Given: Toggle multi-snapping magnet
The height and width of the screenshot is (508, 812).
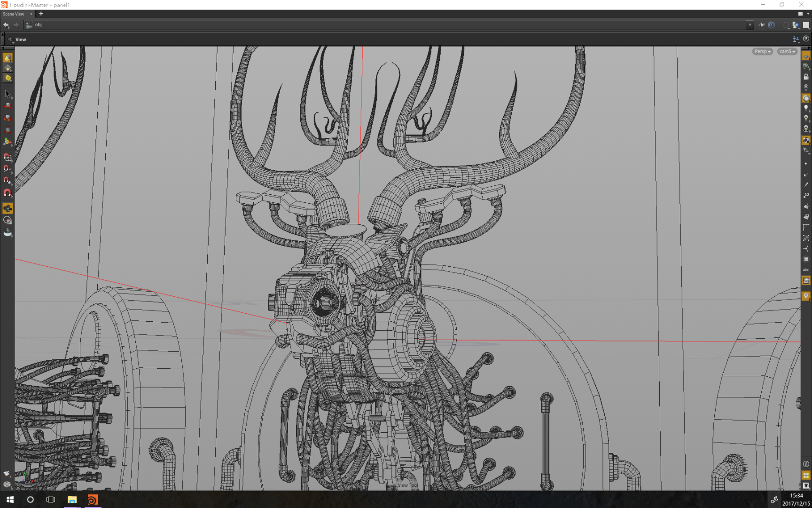Looking at the screenshot, I should [x=8, y=192].
